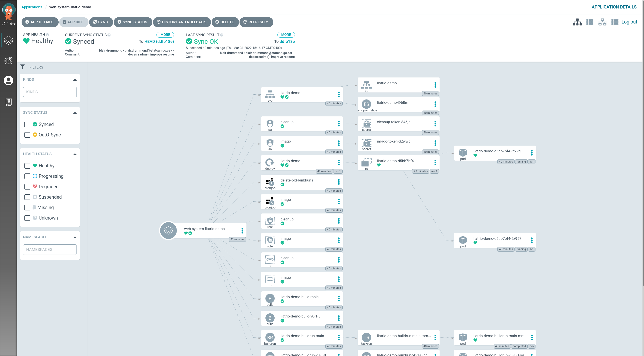Switch to tree view layout icon
The width and height of the screenshot is (644, 356).
coord(577,22)
